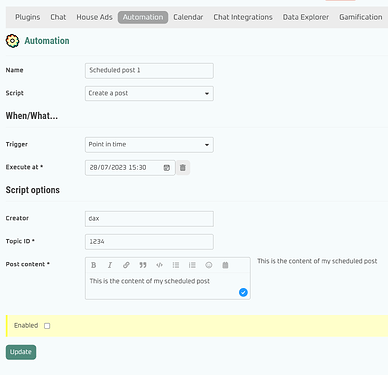Screen dimensions: 388x375
Task: Click the 'Trigger' label
Action: 17,144
